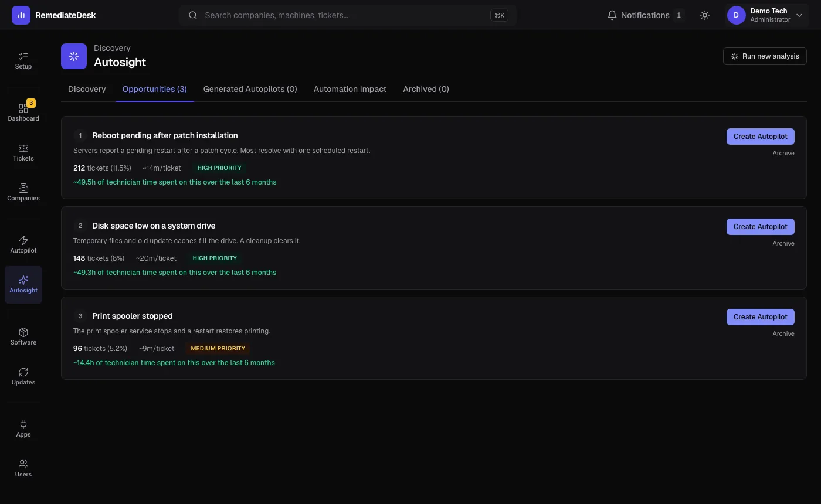Image resolution: width=821 pixels, height=504 pixels.
Task: Create Autopilot for Reboot pending after patch
Action: tap(761, 137)
